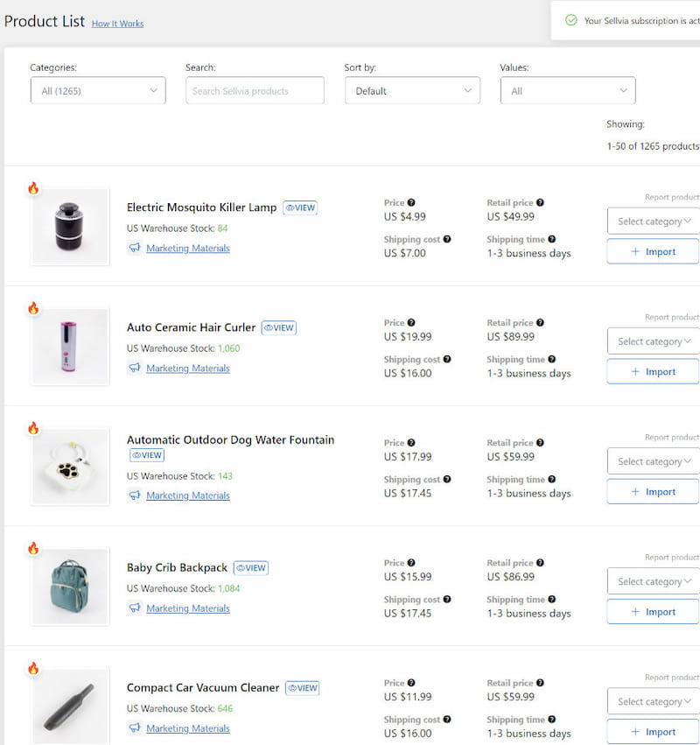Click the VIEW badge for Auto Ceramic Hair Curler

coord(279,327)
